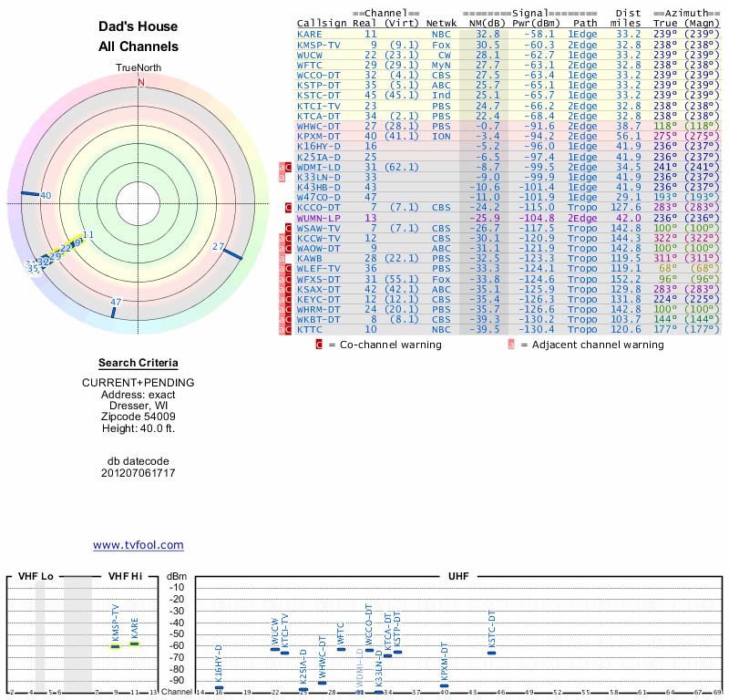Click the KPXM-DT marker in UHF chart

pyautogui.click(x=444, y=685)
